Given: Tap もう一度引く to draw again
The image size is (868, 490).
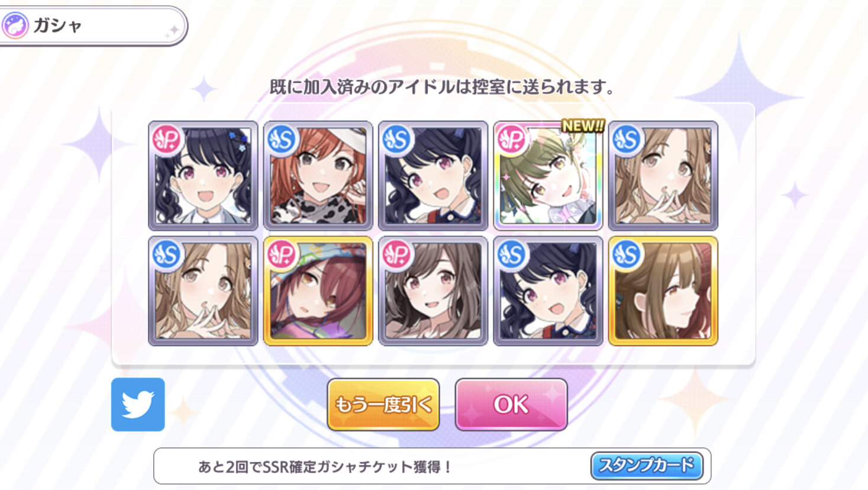Looking at the screenshot, I should [x=383, y=405].
